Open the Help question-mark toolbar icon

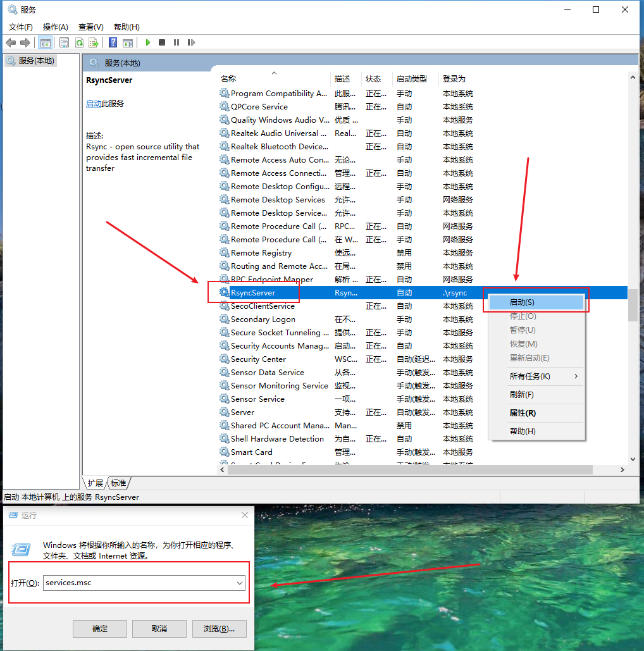pyautogui.click(x=113, y=42)
